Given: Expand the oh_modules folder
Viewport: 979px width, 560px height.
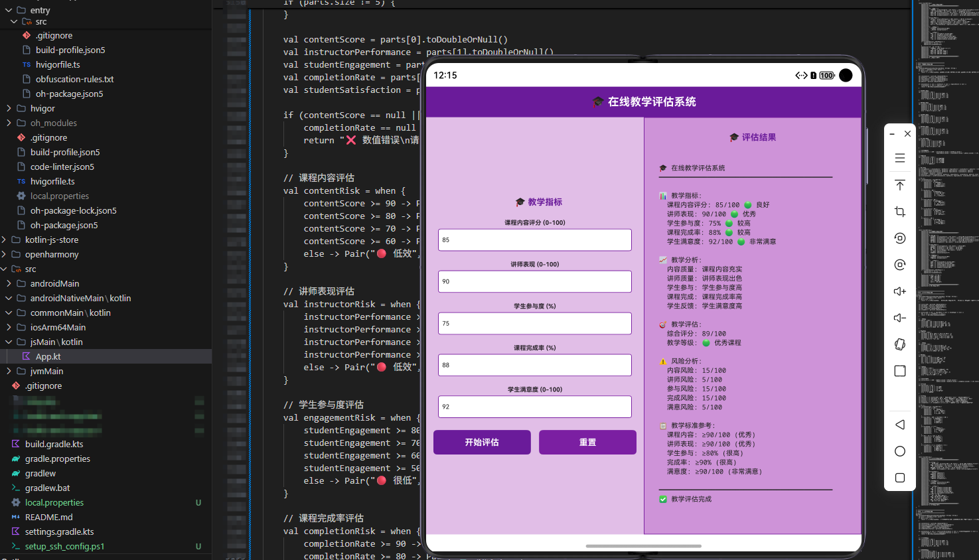Looking at the screenshot, I should pyautogui.click(x=9, y=123).
